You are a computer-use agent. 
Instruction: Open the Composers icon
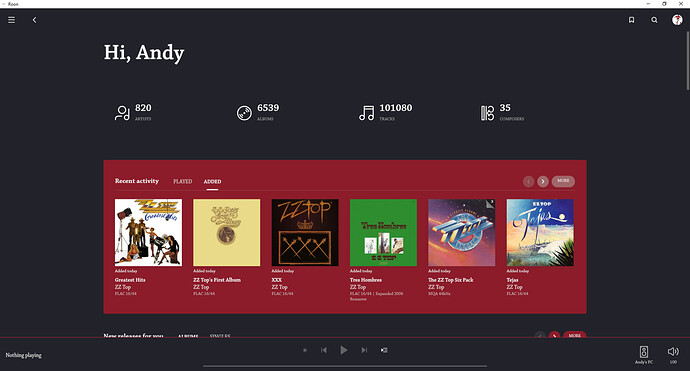487,113
